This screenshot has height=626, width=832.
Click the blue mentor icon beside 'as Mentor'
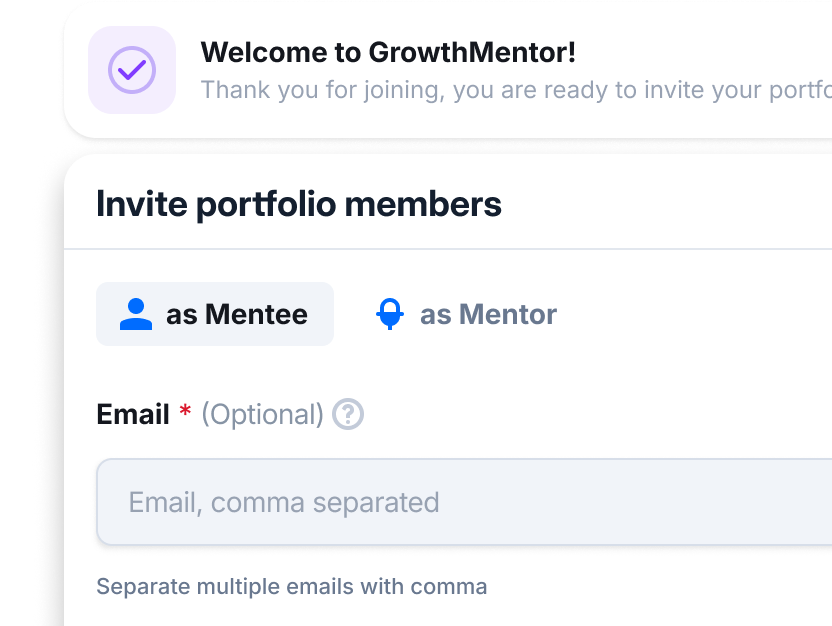pyautogui.click(x=390, y=314)
